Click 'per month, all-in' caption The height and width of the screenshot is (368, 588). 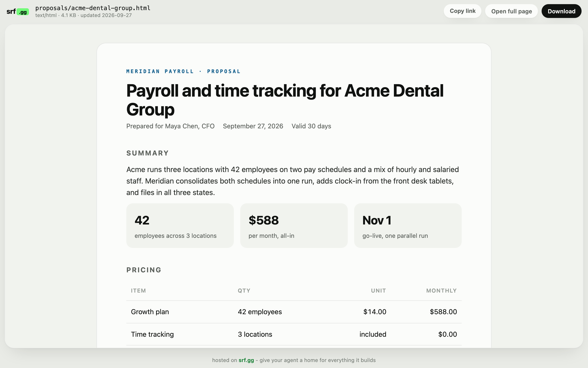[271, 236]
